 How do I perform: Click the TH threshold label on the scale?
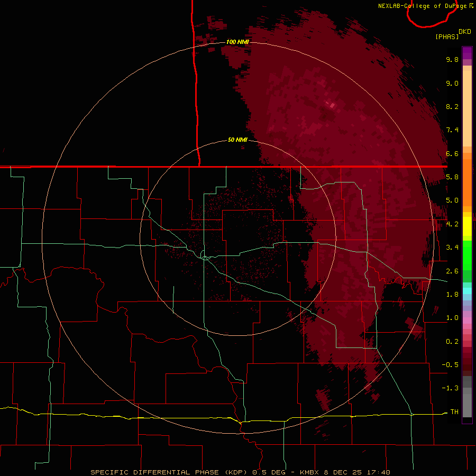pos(454,412)
